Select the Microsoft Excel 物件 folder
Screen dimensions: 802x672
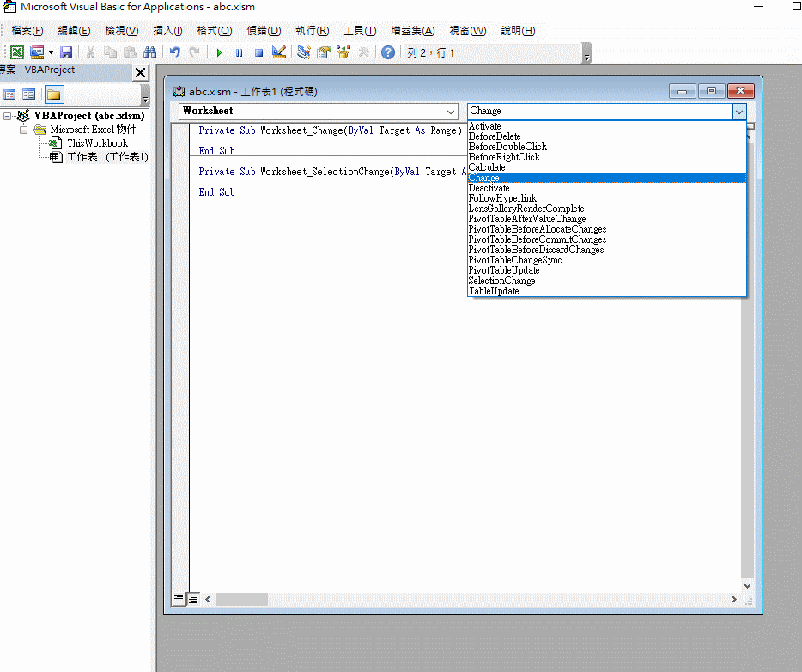93,130
